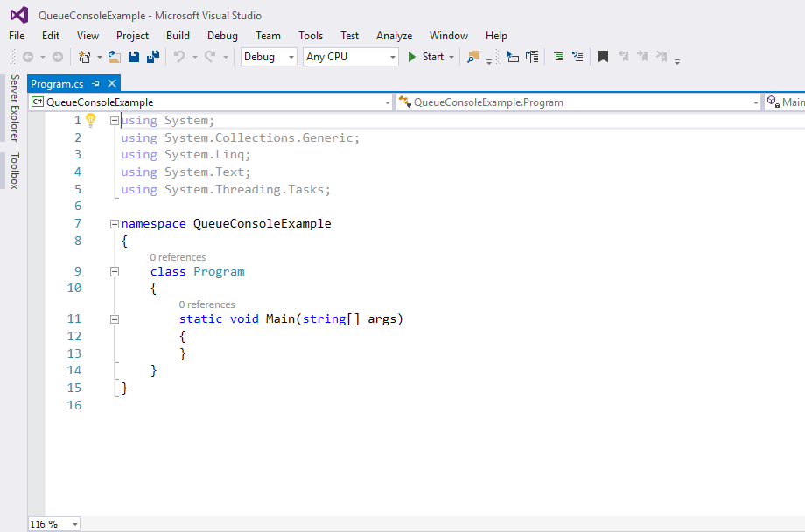
Task: Collapse the Main method using its outline marker
Action: [x=115, y=318]
